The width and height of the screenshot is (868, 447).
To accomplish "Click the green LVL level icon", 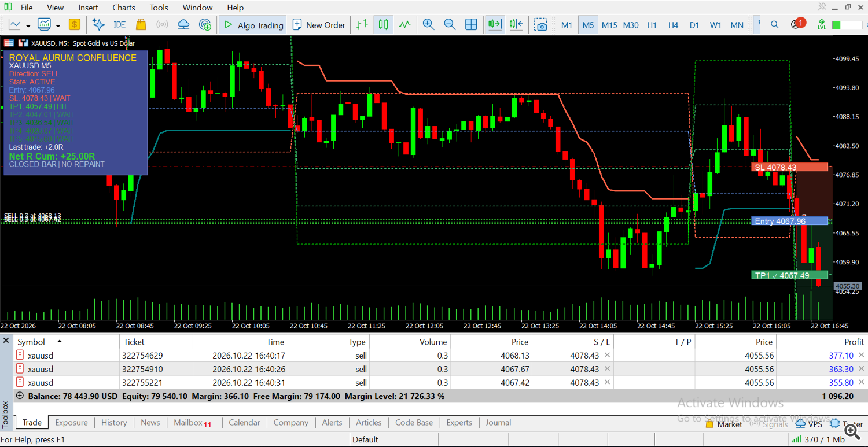I will pos(821,24).
